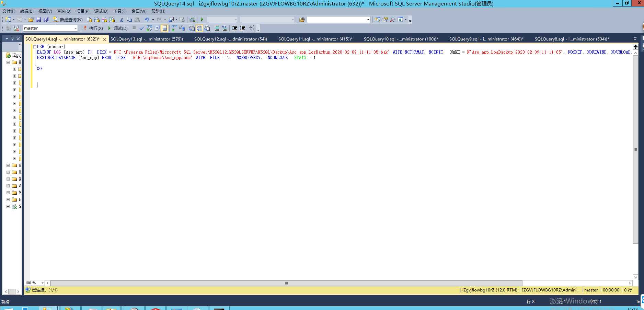Click the XMLA query icon

click(112, 20)
